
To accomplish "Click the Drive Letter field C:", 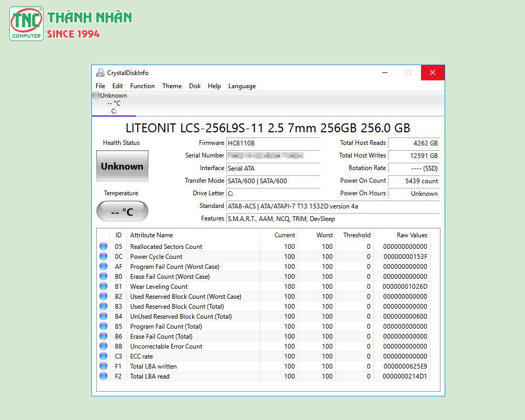I will [x=273, y=194].
